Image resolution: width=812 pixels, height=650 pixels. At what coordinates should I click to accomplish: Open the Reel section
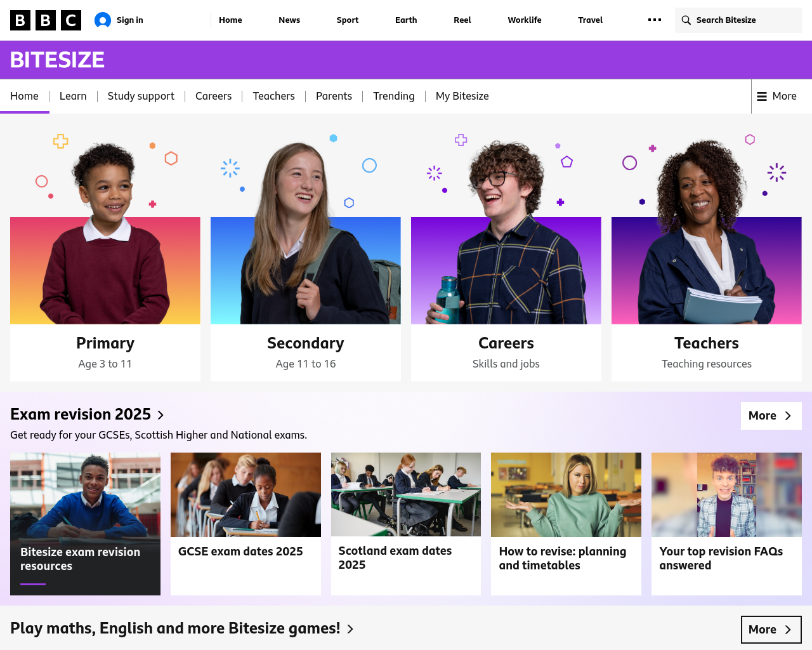[462, 20]
